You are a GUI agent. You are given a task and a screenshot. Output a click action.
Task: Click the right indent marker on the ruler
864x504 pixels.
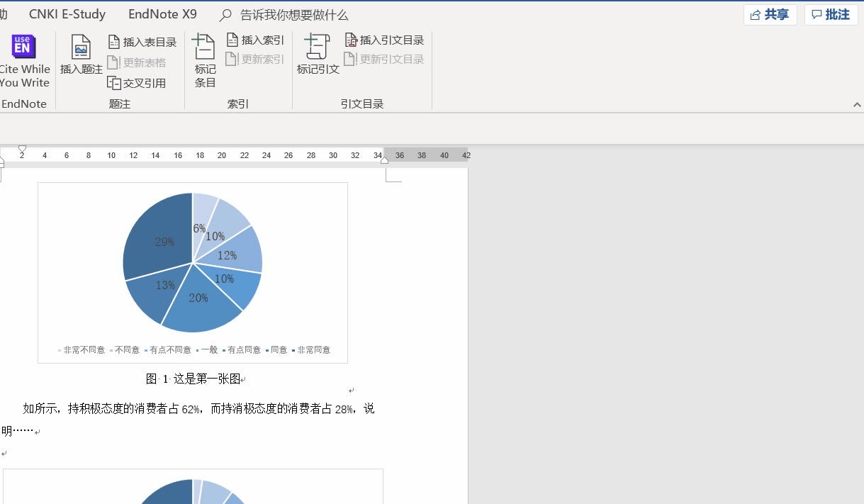(x=384, y=160)
